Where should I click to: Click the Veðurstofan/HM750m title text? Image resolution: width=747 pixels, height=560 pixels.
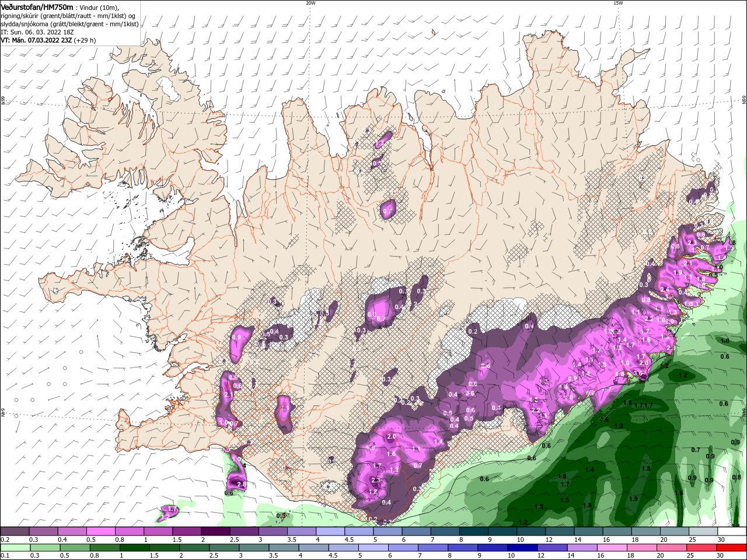point(37,7)
